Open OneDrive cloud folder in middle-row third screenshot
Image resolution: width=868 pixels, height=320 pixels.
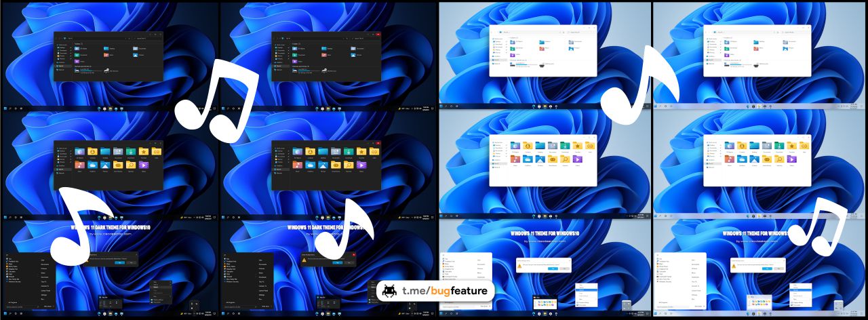tap(528, 159)
